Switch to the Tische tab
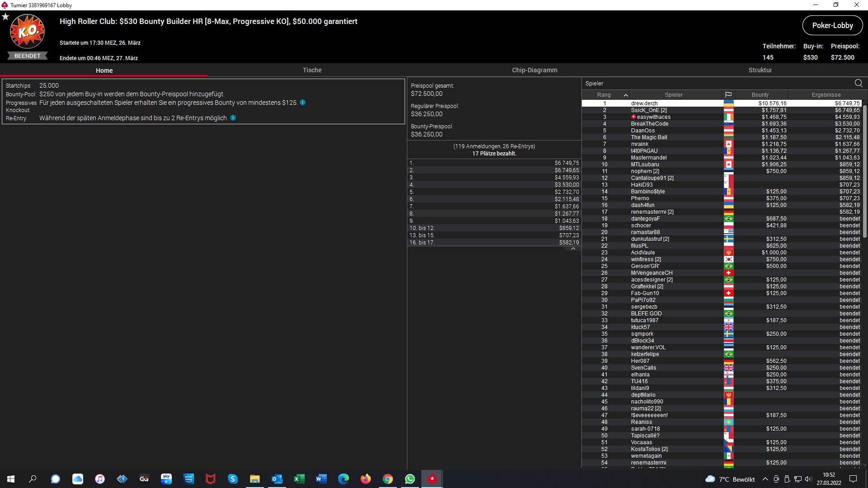Screen dimensions: 868x488 coord(312,70)
